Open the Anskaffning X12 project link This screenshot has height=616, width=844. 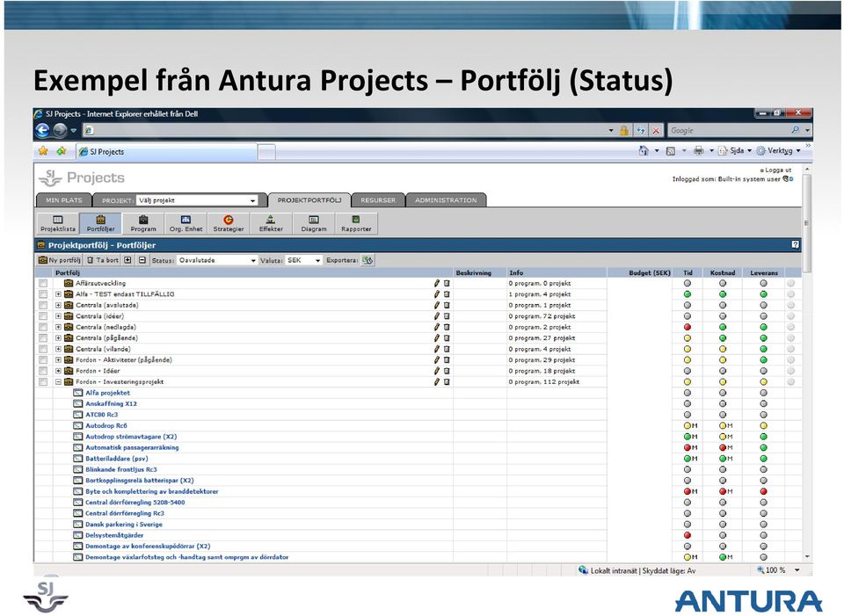(x=111, y=403)
